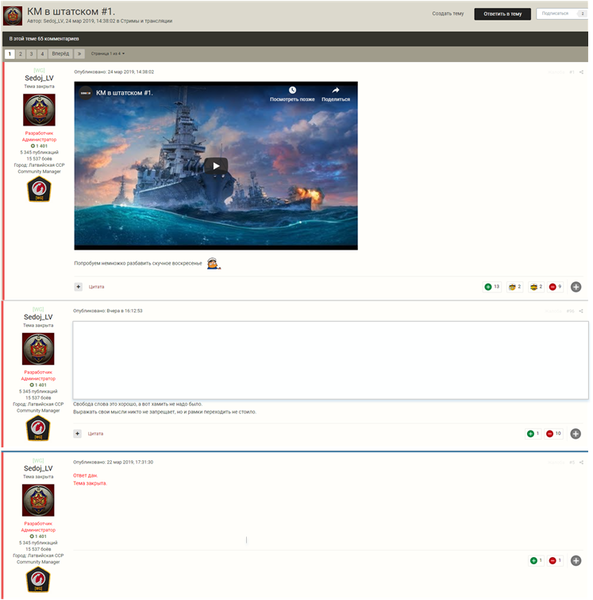This screenshot has height=600, width=593.
Task: Click the 'Вперёд' next page button
Action: [x=60, y=54]
